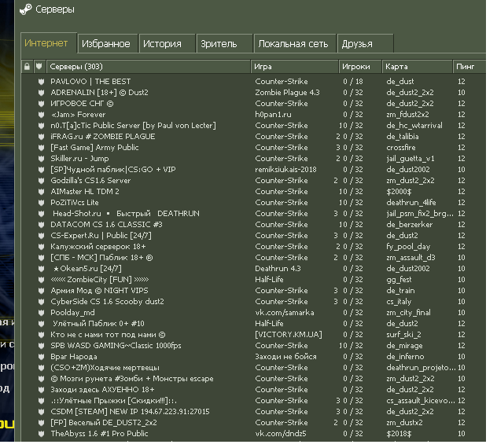Click game cell Заходи не бойся

click(x=285, y=357)
